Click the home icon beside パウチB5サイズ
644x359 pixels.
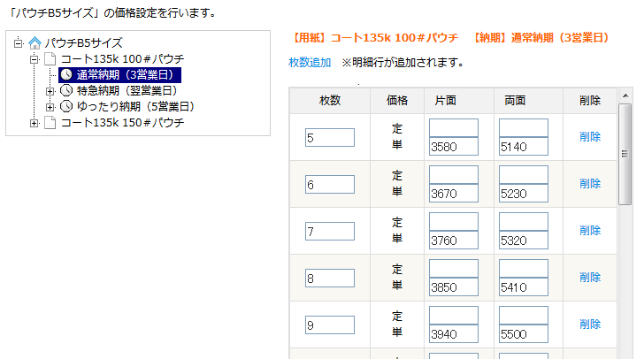pyautogui.click(x=34, y=42)
